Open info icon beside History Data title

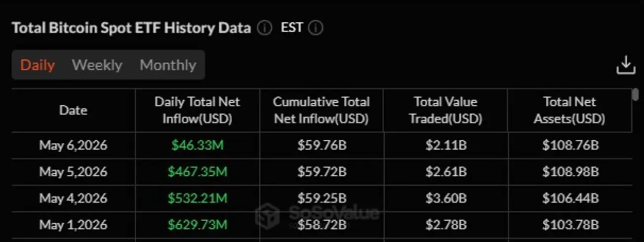(264, 28)
